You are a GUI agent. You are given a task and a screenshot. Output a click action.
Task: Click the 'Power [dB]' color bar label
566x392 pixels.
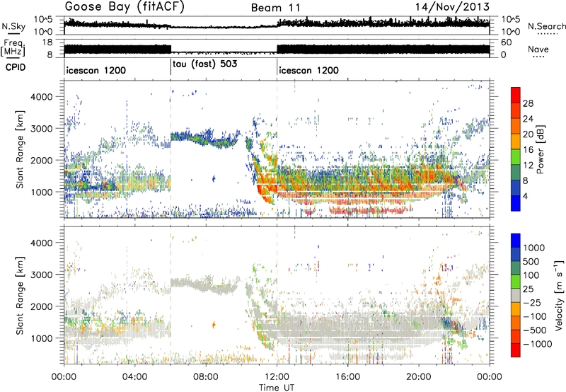540,149
